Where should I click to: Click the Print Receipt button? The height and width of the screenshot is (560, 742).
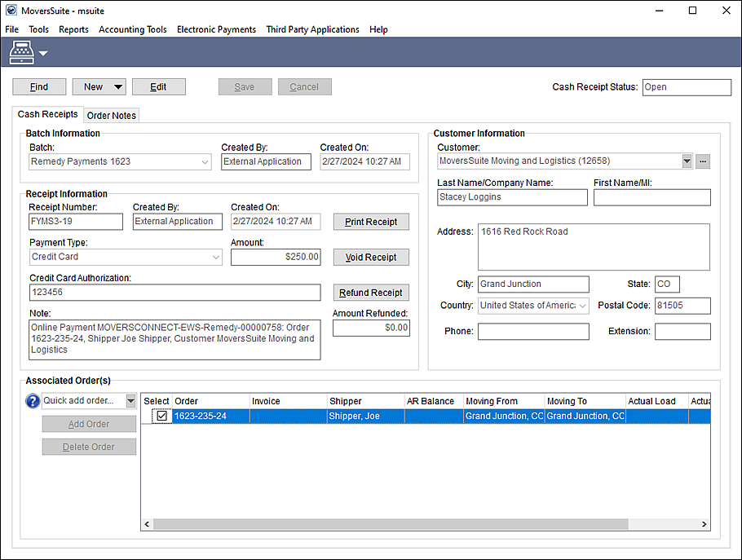pos(371,221)
